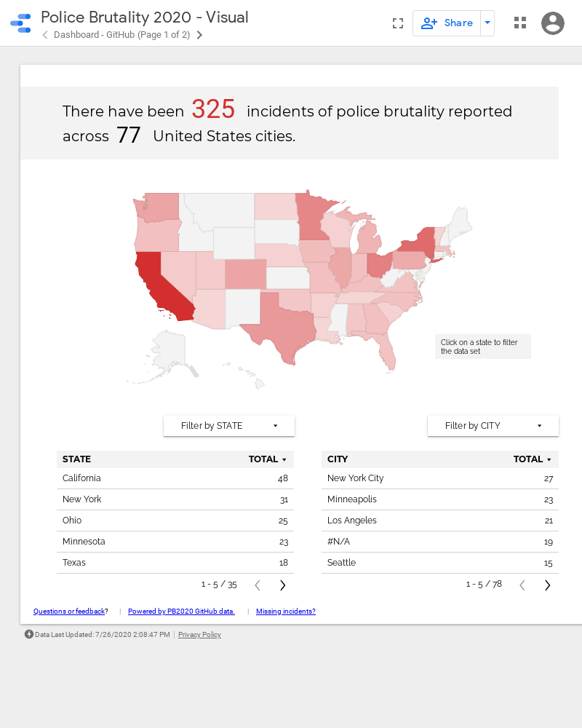Go to previous city table page
Image resolution: width=582 pixels, height=728 pixels.
522,585
